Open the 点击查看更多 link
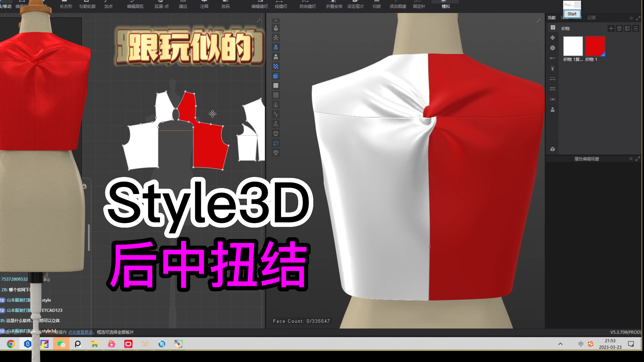 pyautogui.click(x=80, y=332)
